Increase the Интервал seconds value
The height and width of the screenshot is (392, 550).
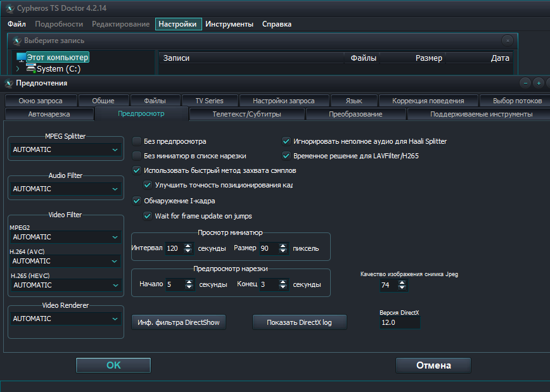pyautogui.click(x=188, y=245)
